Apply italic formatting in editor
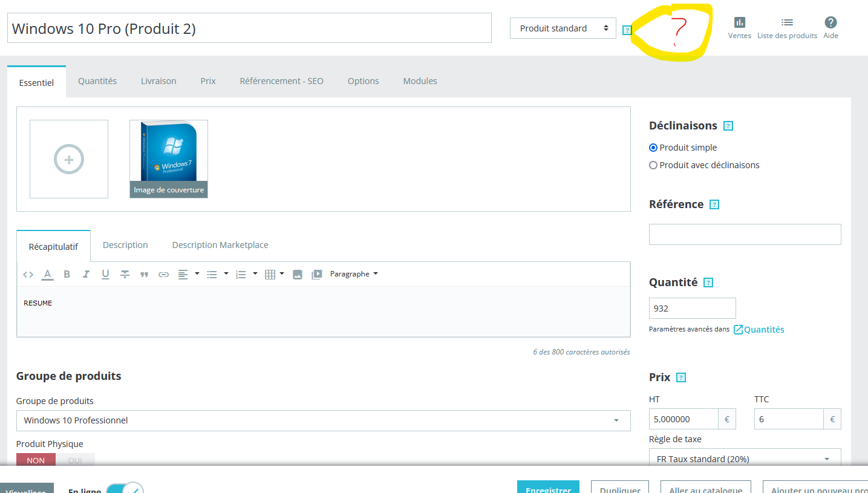This screenshot has width=868, height=493. [x=86, y=274]
